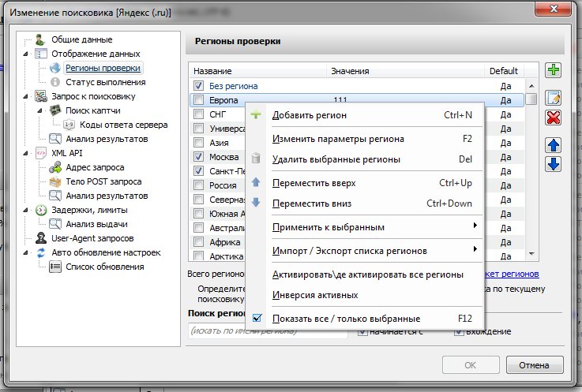Click the edit region notepad icon

(x=554, y=98)
